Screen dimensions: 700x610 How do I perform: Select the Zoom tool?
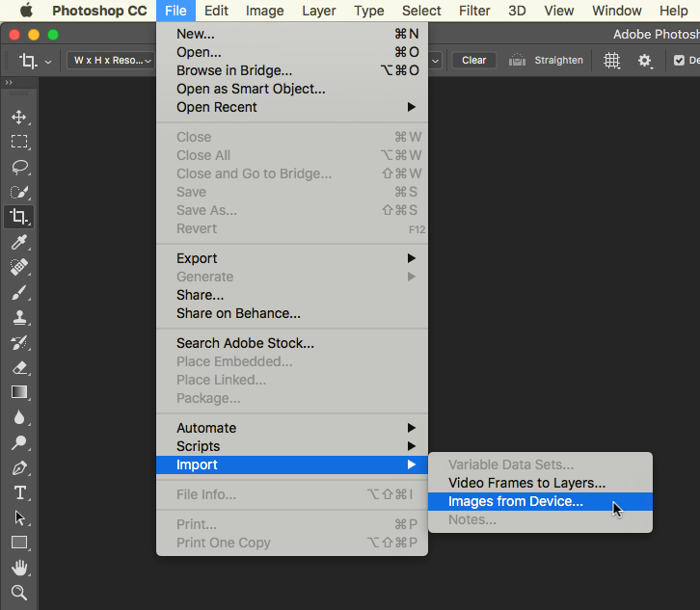pyautogui.click(x=19, y=593)
